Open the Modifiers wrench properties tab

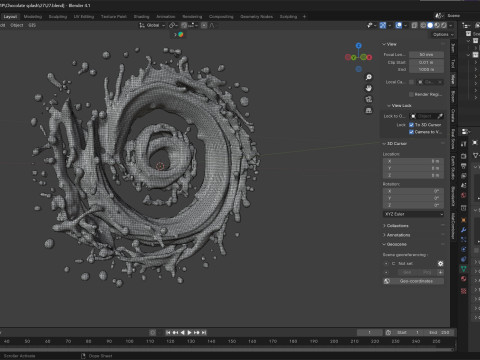[463, 230]
